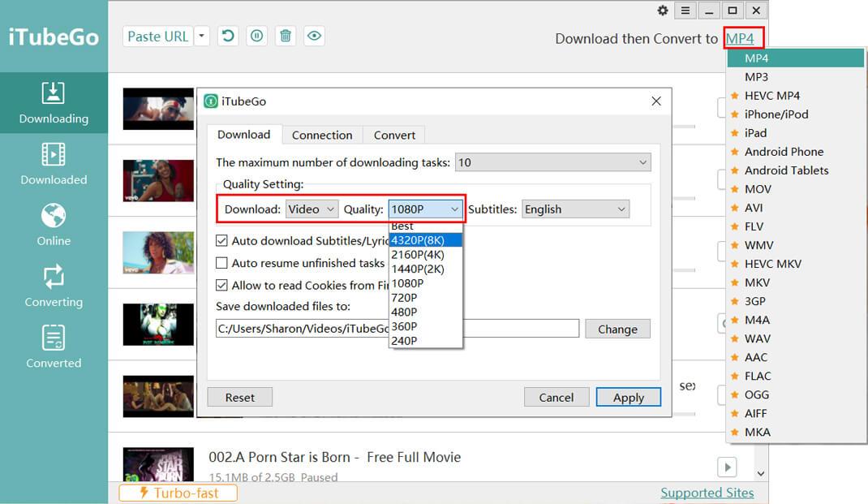Choose WAV format option

tap(796, 339)
